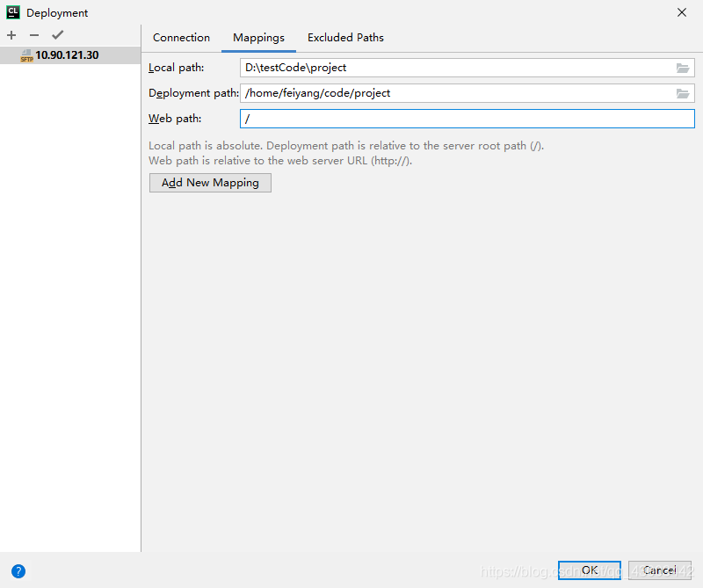
Task: Cancel the Deployment dialog
Action: (x=660, y=570)
